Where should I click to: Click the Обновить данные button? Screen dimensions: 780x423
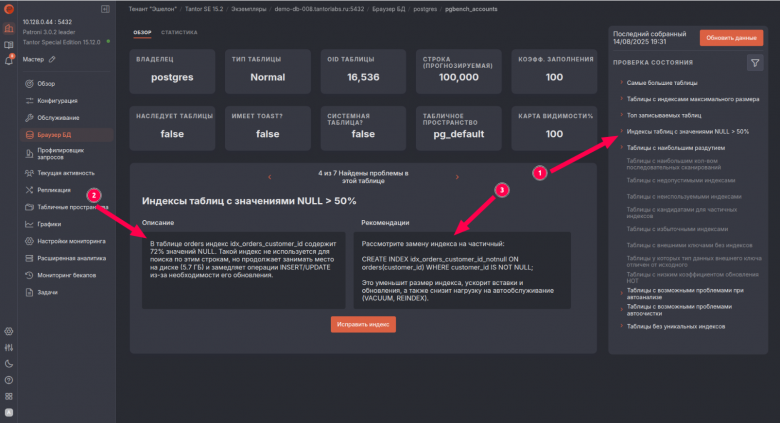pyautogui.click(x=731, y=38)
